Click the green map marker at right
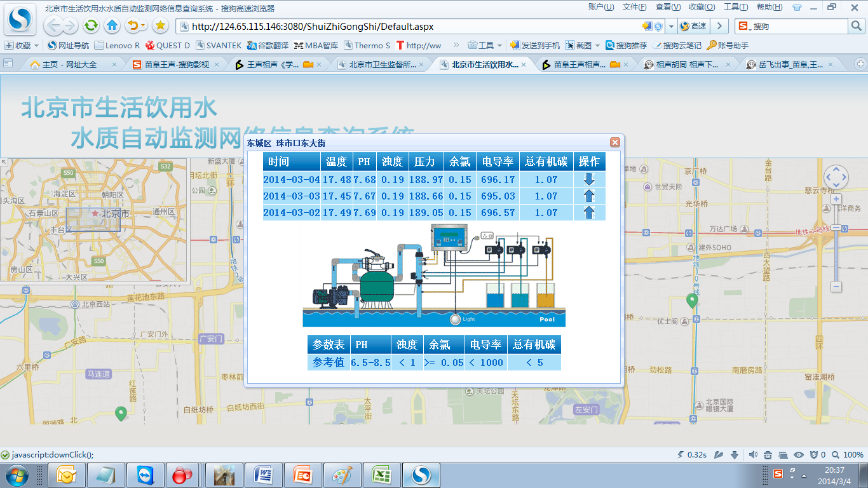Image resolution: width=868 pixels, height=488 pixels. click(693, 301)
